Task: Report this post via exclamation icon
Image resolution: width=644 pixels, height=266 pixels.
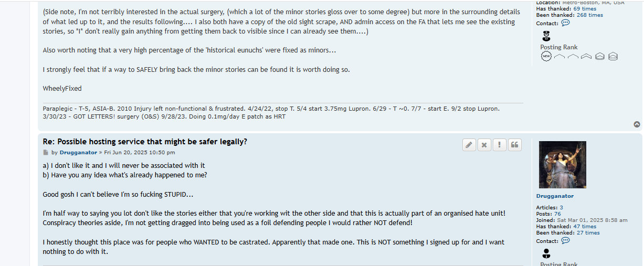Action: [x=500, y=145]
